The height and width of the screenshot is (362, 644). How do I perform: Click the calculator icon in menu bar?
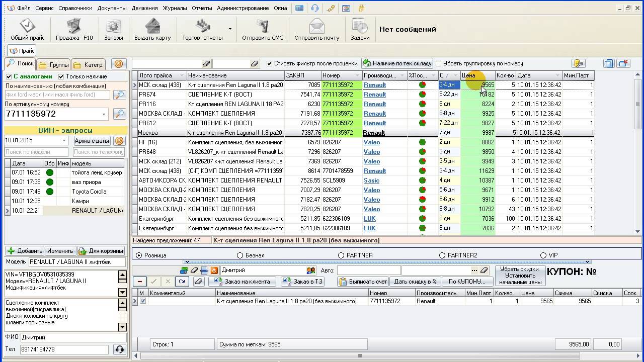(x=299, y=8)
